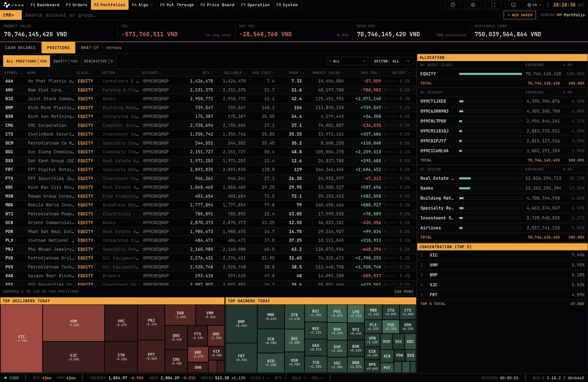The height and width of the screenshot is (382, 588).
Task: Select the FRT symbol in positions table
Action: [9, 170]
